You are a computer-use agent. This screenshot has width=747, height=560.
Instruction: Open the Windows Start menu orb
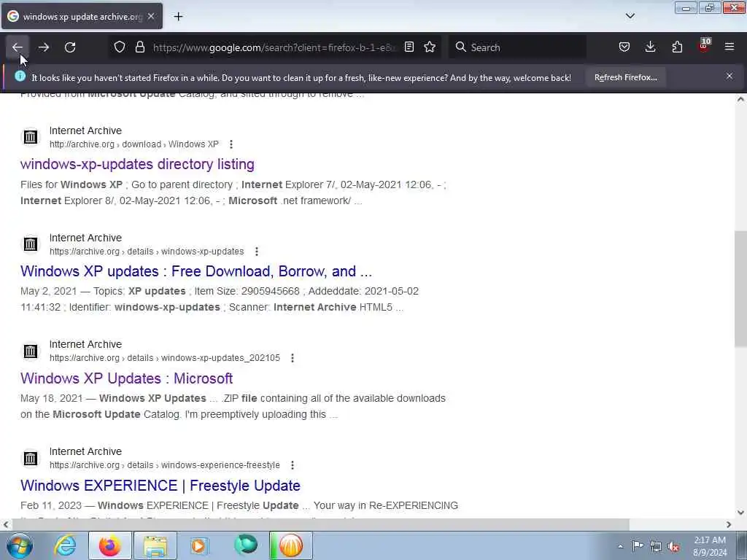tap(19, 545)
